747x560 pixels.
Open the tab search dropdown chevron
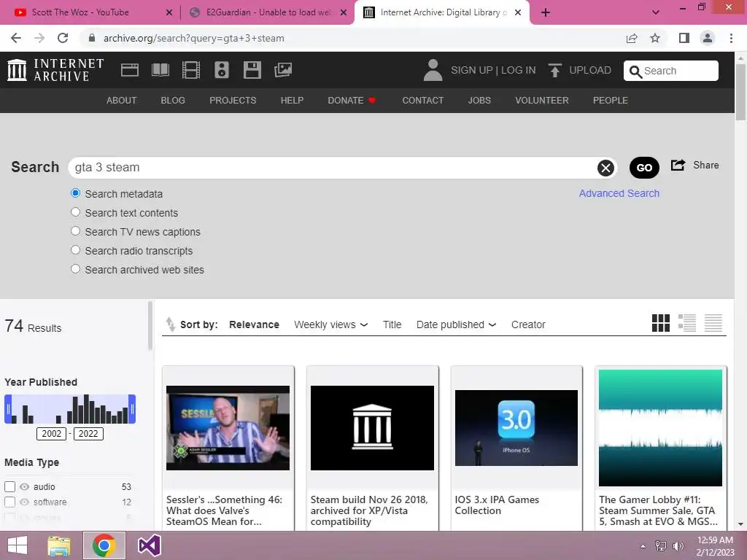tap(656, 12)
